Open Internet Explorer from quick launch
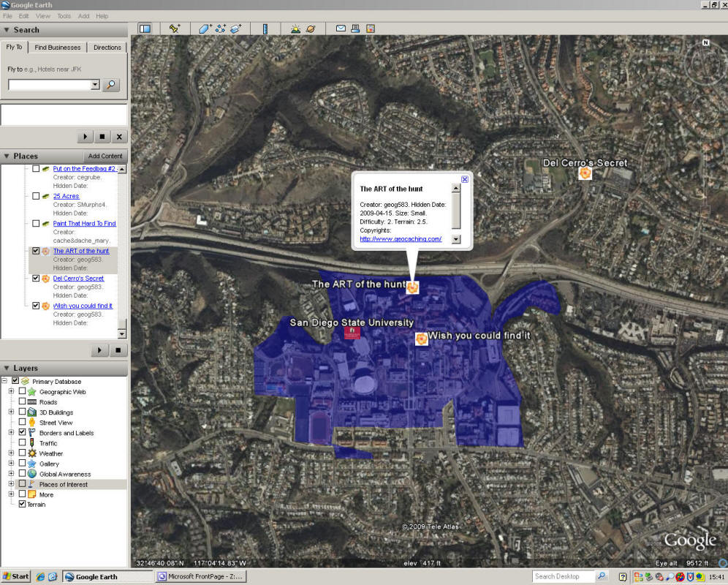Screen dimensions: 728x585 click(x=40, y=577)
